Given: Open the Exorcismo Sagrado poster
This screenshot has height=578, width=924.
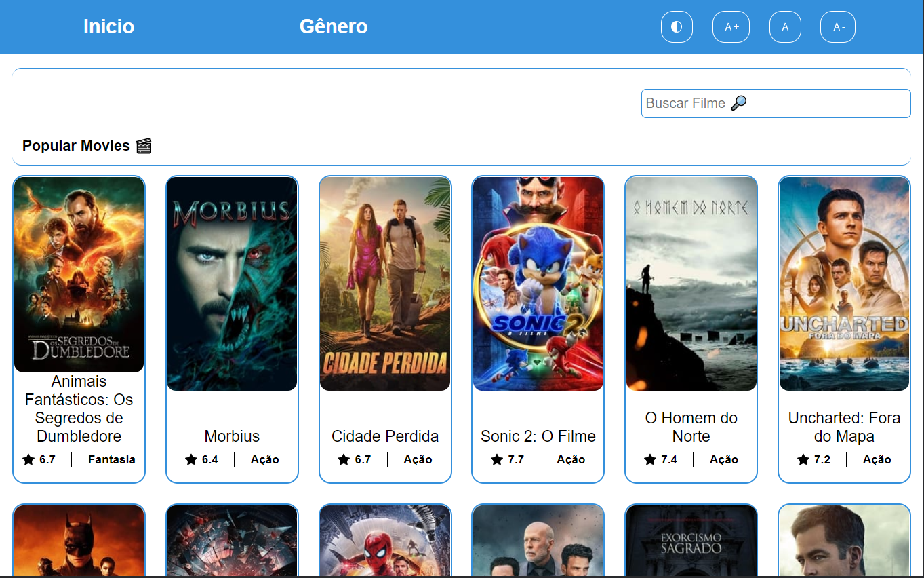Looking at the screenshot, I should 691,541.
